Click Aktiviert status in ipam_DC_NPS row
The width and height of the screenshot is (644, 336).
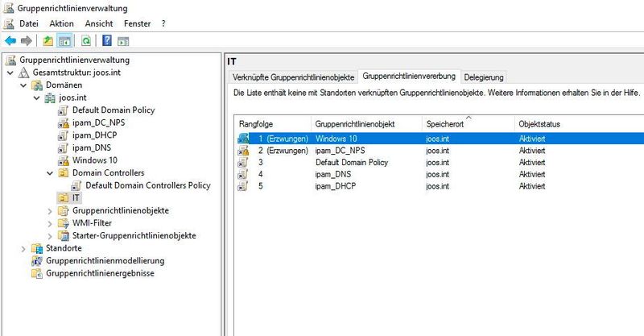click(532, 151)
